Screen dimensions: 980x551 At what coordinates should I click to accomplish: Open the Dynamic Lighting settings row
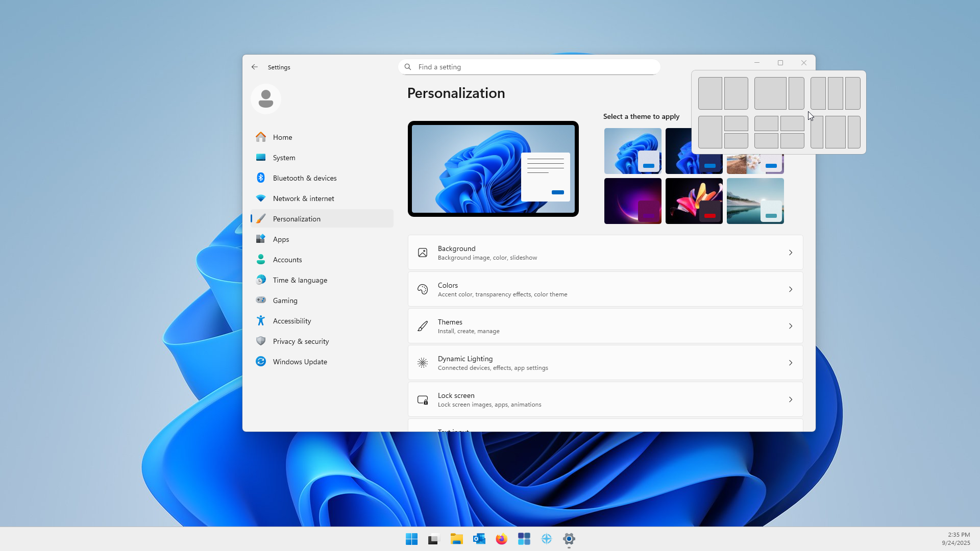pos(605,363)
